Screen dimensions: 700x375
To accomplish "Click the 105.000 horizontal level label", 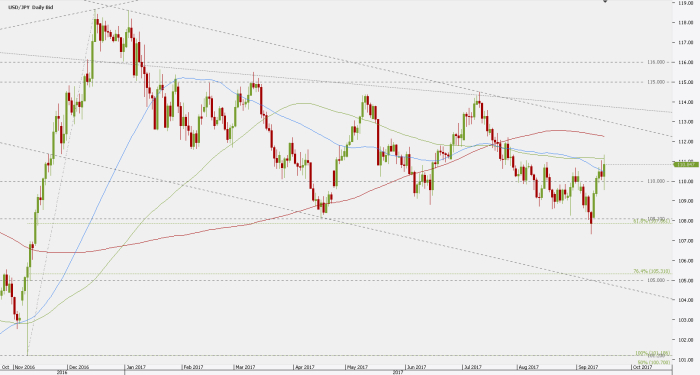I will tap(656, 280).
